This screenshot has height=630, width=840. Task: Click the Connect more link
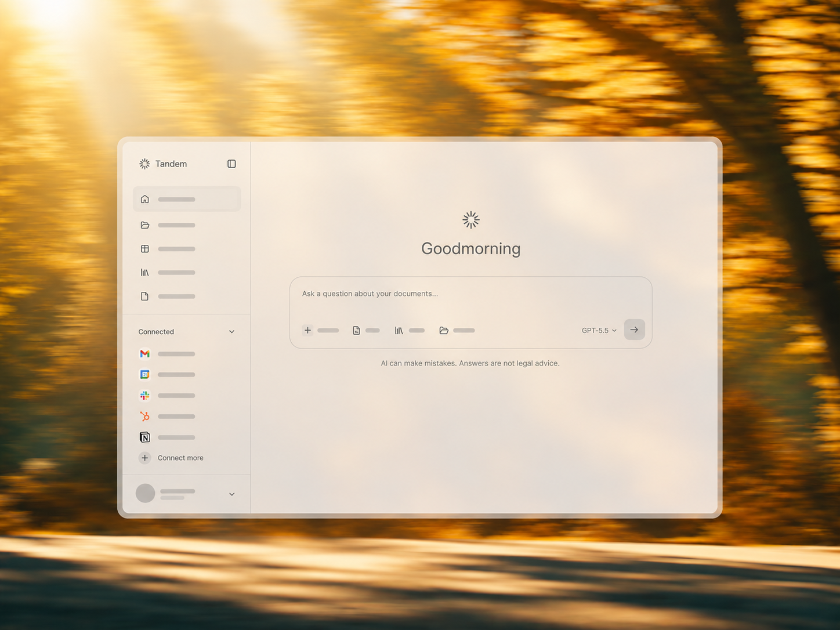pos(180,458)
